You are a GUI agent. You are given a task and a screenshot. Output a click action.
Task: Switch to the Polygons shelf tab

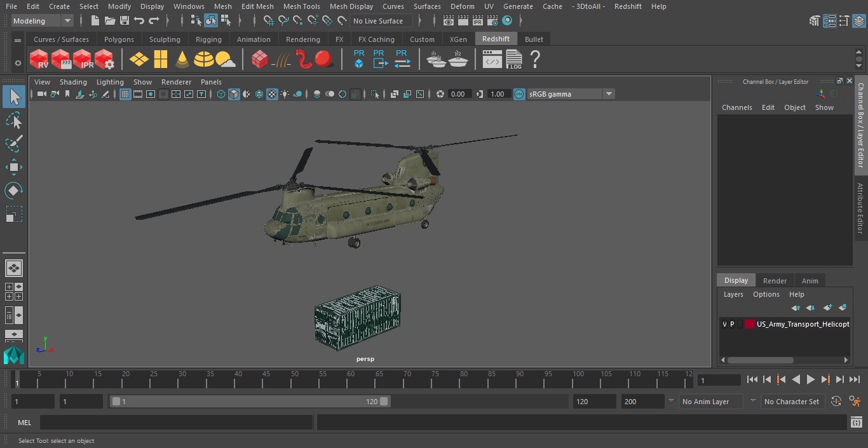(119, 39)
